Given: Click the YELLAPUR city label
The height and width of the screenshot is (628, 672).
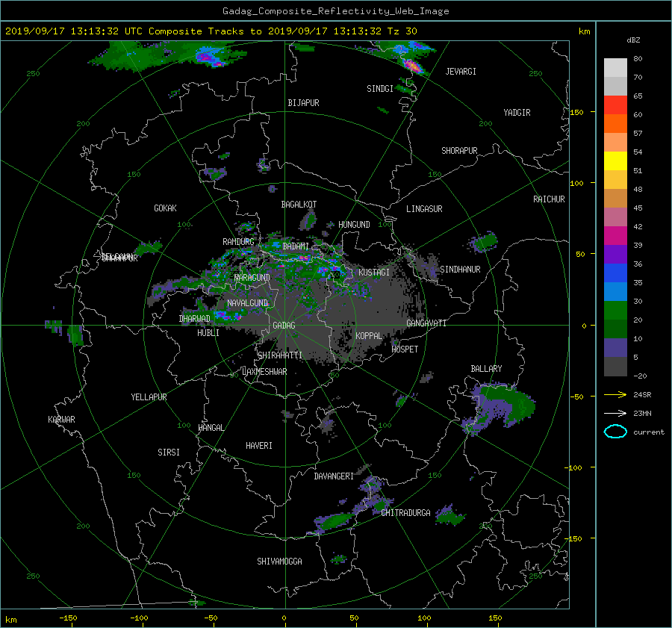Looking at the screenshot, I should tap(149, 397).
